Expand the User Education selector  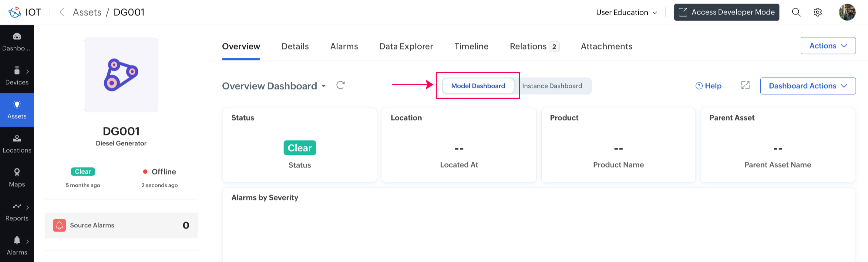click(626, 12)
